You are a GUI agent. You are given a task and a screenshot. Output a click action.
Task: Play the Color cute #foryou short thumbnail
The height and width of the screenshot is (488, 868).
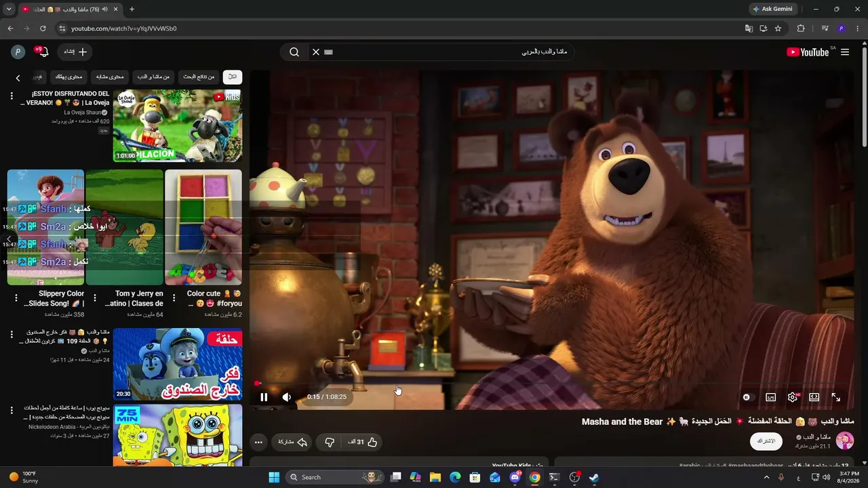click(x=203, y=227)
